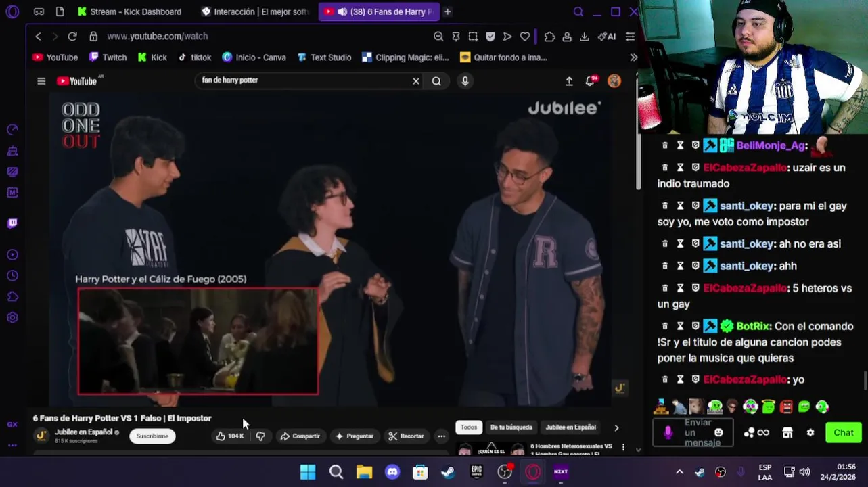Dislike the video
868x487 pixels.
coord(260,436)
